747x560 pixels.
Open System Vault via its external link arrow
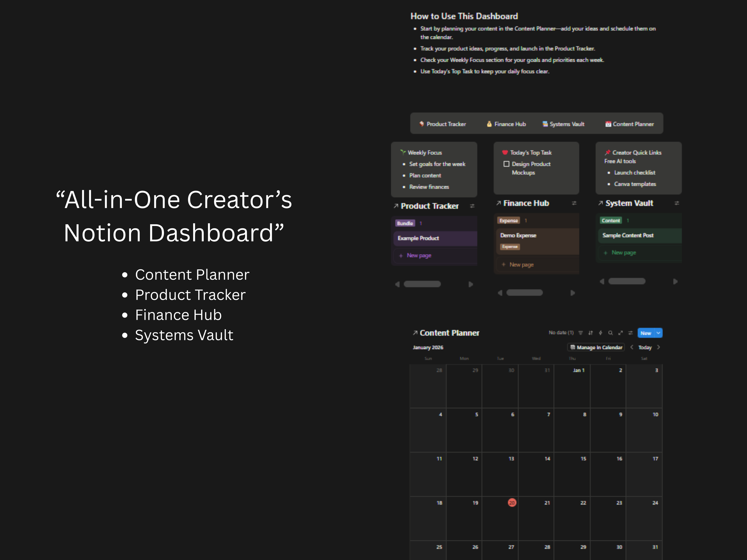tap(601, 203)
